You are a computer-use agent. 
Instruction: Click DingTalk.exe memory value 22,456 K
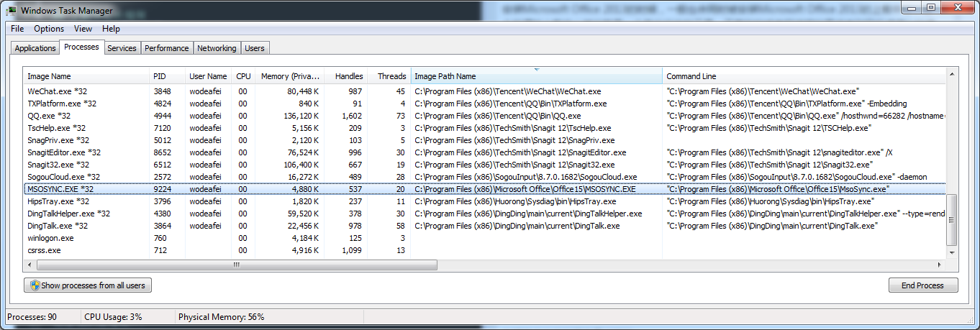coord(303,226)
